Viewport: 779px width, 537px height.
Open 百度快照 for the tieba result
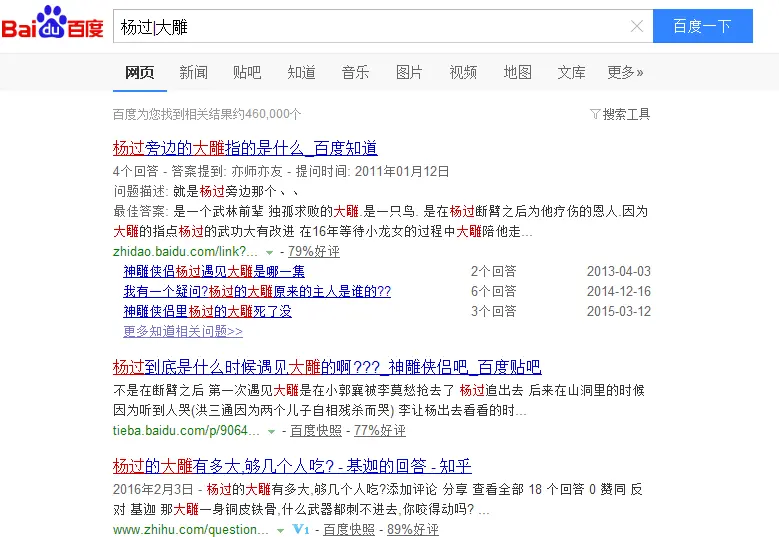click(316, 430)
